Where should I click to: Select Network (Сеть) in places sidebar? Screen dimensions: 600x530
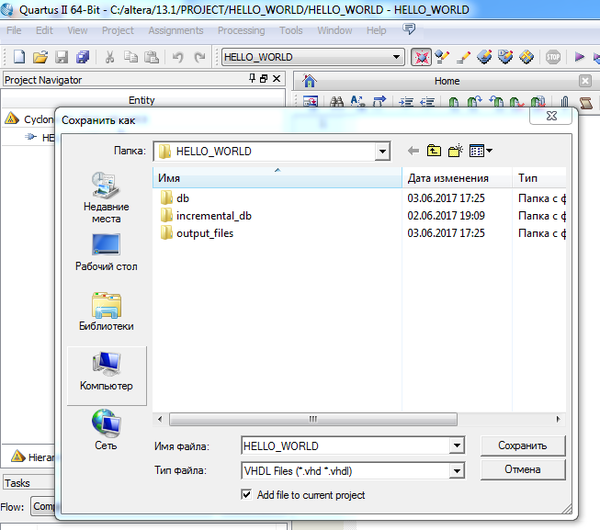click(106, 430)
